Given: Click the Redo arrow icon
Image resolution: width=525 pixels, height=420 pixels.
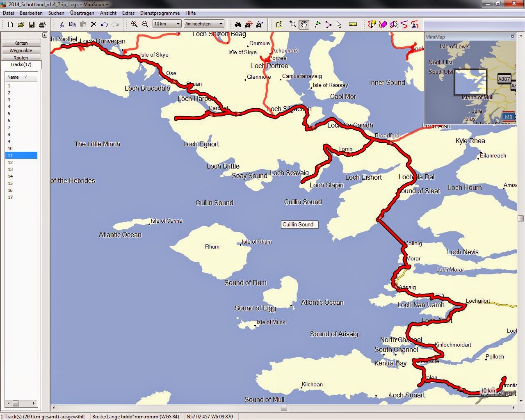Looking at the screenshot, I should coord(115,25).
